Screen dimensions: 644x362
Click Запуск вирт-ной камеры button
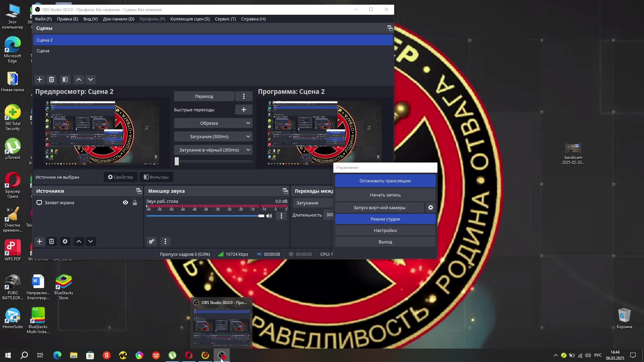(379, 207)
